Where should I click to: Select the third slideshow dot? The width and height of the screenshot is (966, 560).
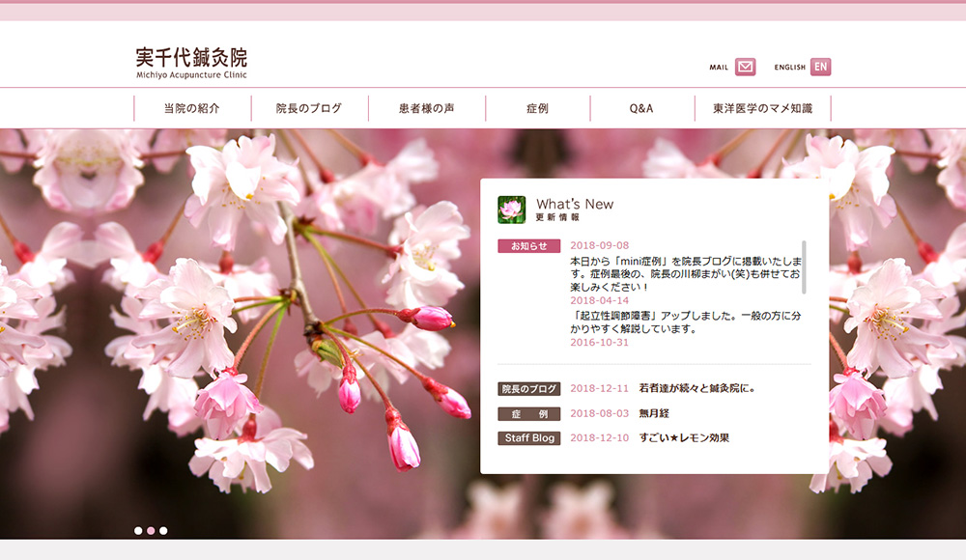coord(163,530)
